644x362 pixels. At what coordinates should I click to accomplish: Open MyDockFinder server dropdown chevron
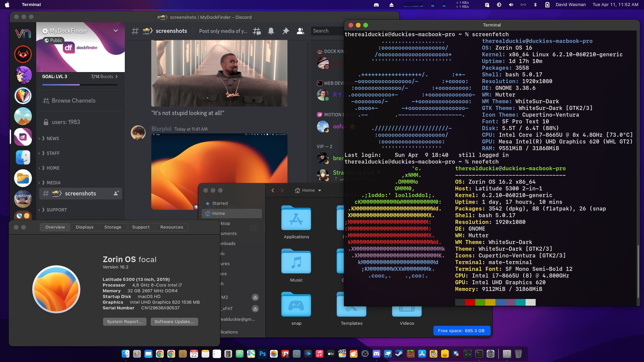click(116, 31)
